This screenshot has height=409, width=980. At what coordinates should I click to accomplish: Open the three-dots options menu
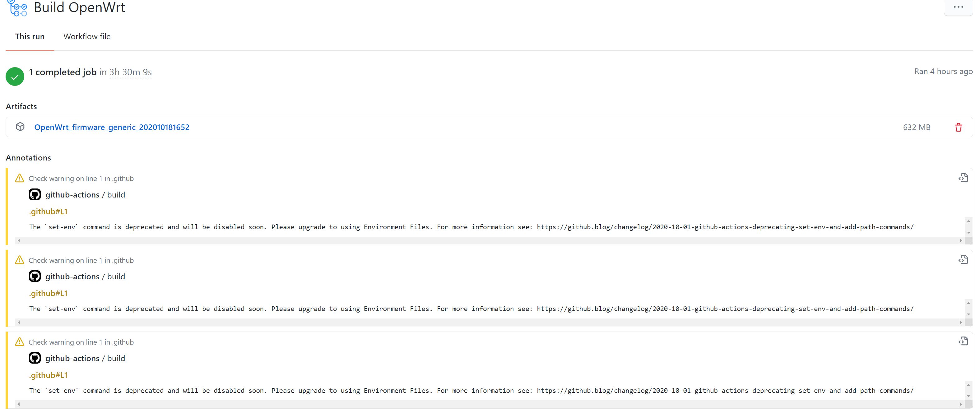pos(958,7)
